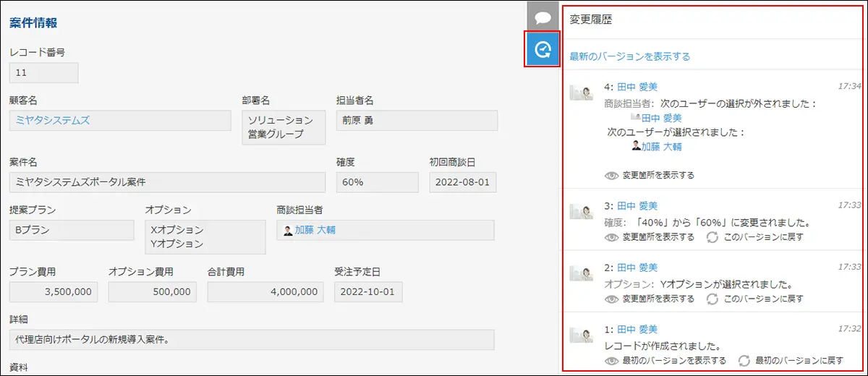Show changed fields for version 2
Screen dimensions: 868x376
(x=611, y=299)
